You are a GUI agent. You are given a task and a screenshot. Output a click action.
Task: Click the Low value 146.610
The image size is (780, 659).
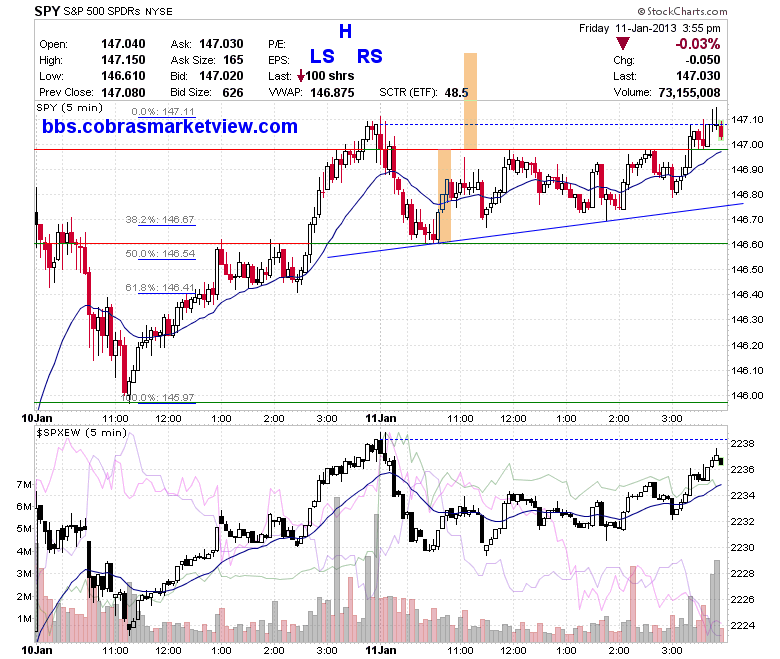123,76
